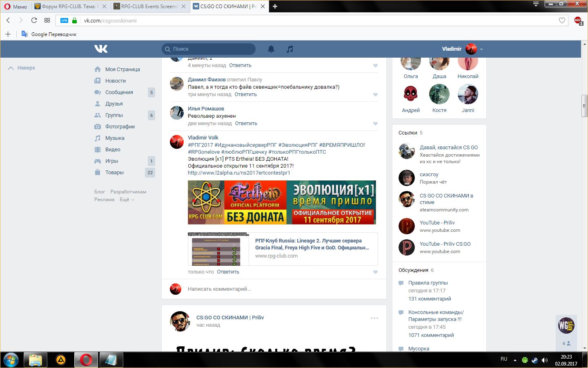Screen dimensions: 588x368
Task: Open Игры in sidebar
Action: point(111,161)
